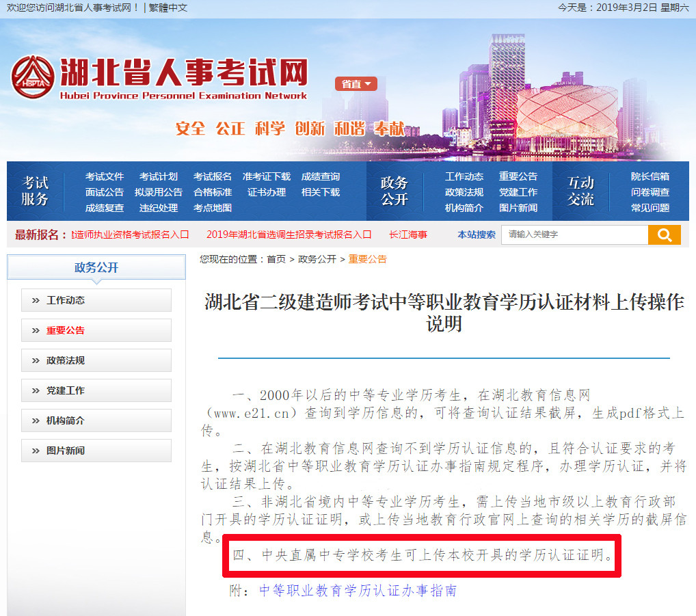Click the date text 2019年3月2日 星期六
The image size is (696, 616).
pyautogui.click(x=642, y=8)
